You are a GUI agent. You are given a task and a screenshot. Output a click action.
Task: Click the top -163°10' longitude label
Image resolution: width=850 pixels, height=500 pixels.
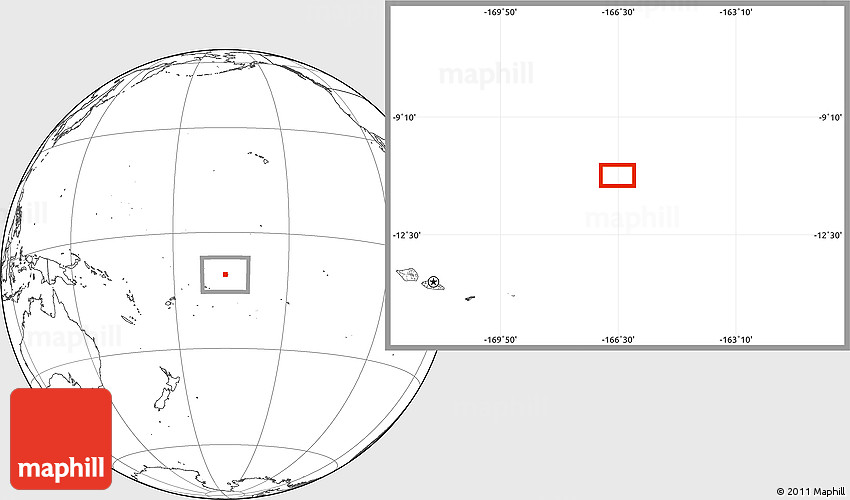[x=736, y=12]
